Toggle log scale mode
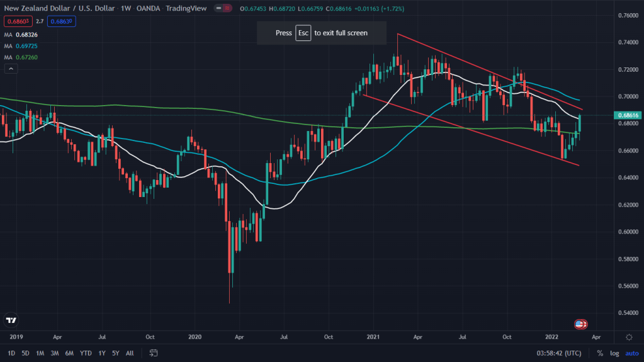Image resolution: width=644 pixels, height=362 pixels. coord(614,353)
